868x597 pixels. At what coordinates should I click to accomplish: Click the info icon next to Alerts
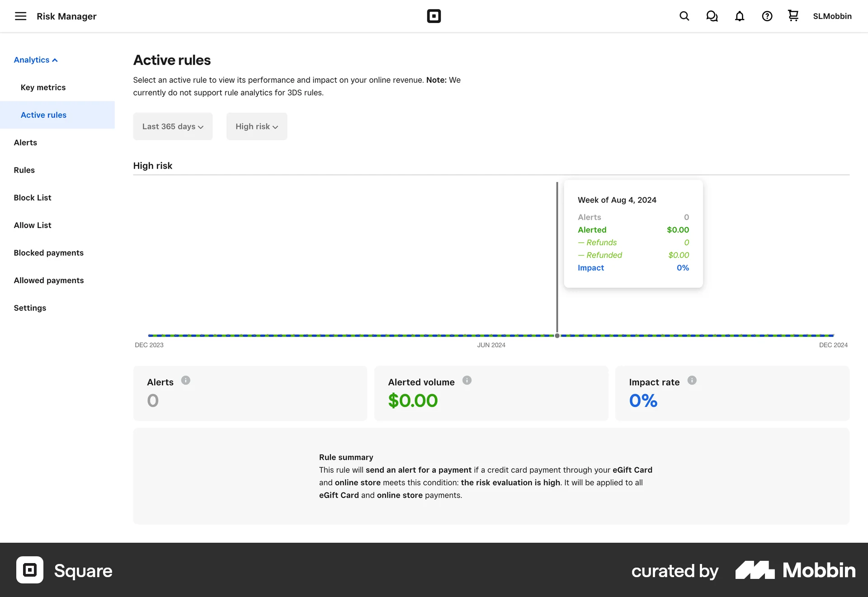[185, 380]
